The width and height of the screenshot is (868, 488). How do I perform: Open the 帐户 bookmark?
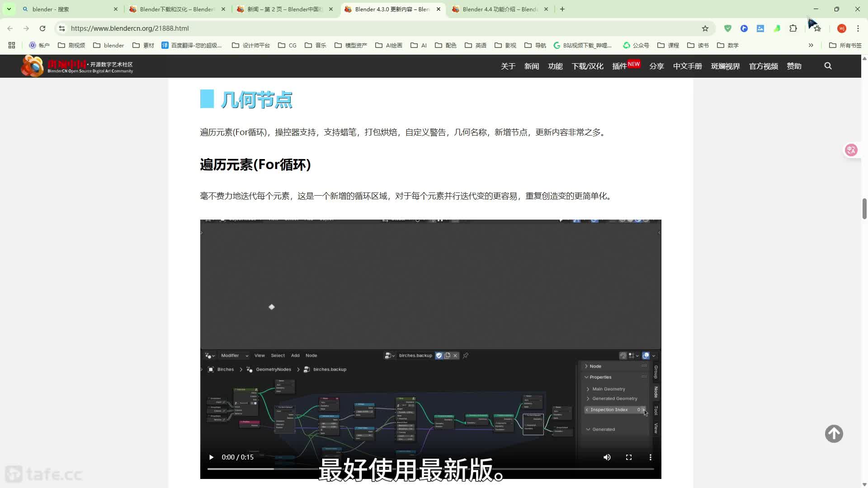pos(39,45)
